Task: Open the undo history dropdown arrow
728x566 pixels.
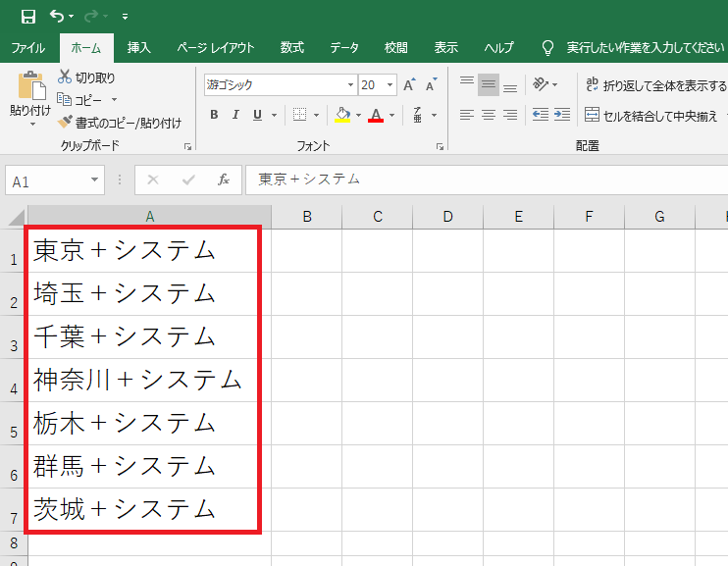Action: click(71, 17)
